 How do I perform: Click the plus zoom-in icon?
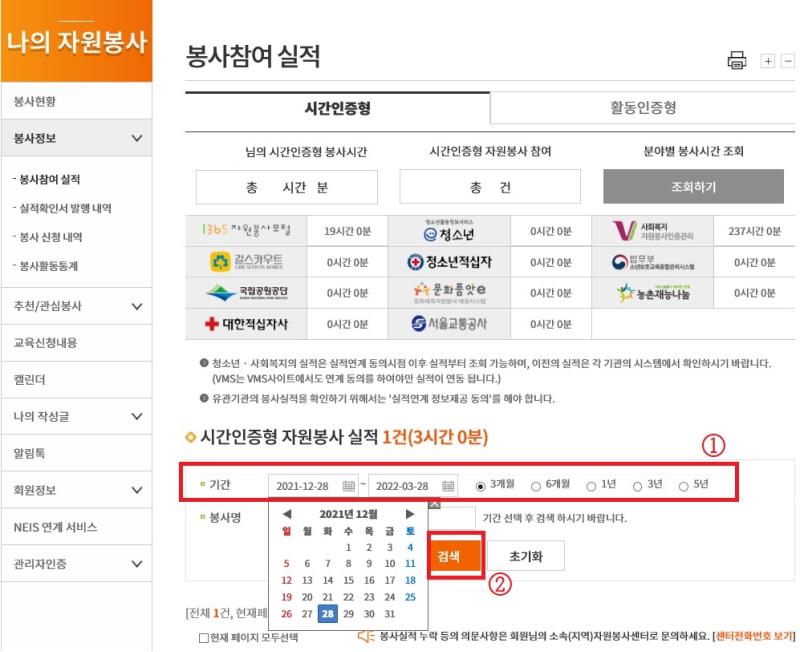[768, 61]
